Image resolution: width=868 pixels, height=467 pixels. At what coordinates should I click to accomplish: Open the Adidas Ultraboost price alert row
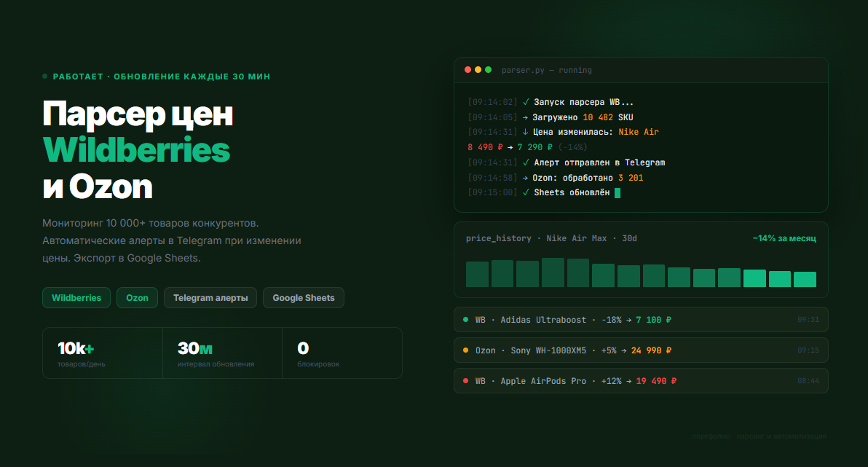641,320
